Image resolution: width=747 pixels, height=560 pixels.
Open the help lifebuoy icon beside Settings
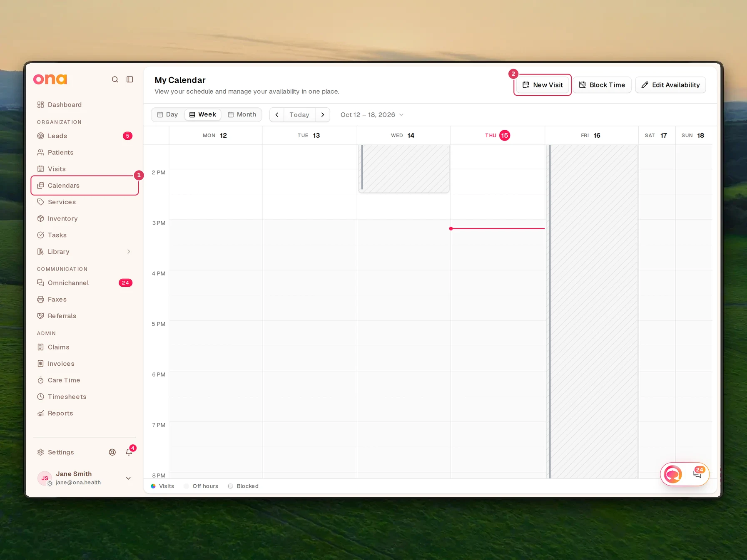(x=112, y=452)
